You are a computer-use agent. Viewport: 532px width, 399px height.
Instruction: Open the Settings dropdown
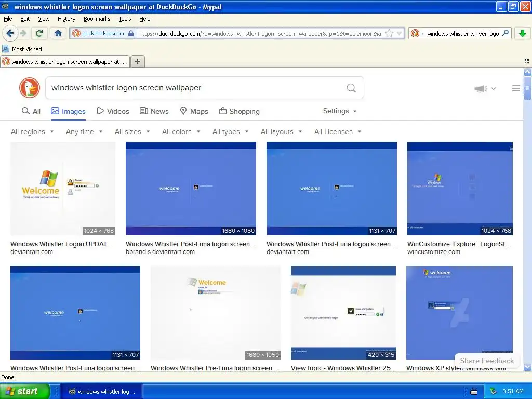click(x=340, y=111)
